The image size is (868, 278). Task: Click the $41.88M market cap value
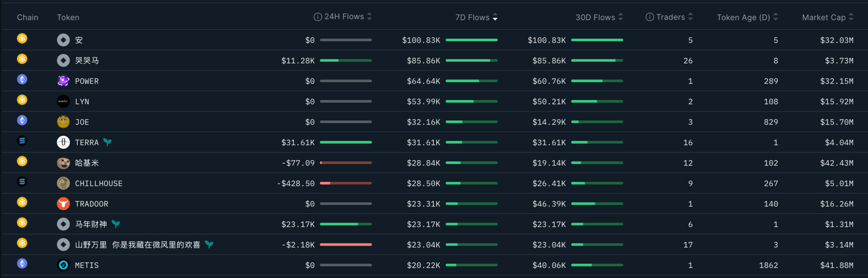pos(837,265)
